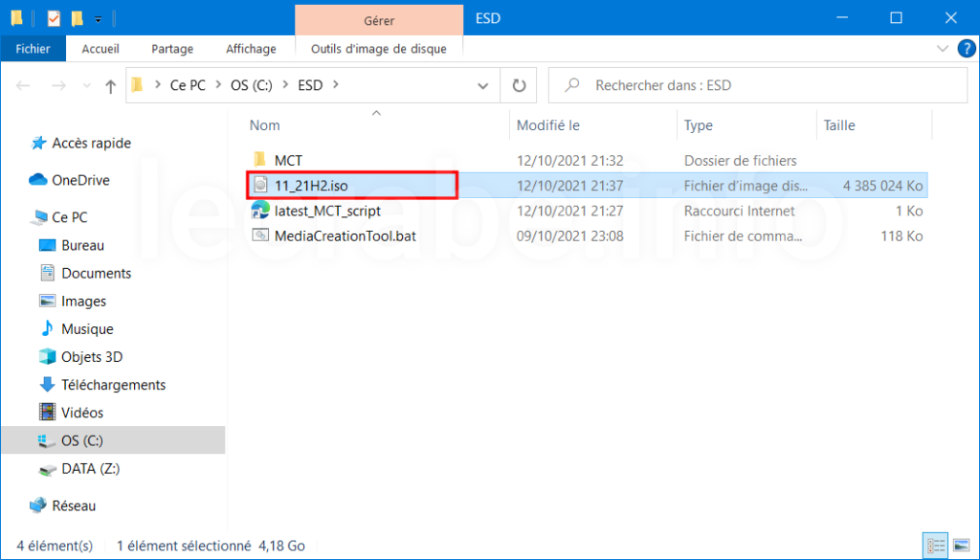Viewport: 980px width, 560px height.
Task: Switch to the Accueil ribbon tab
Action: click(x=100, y=49)
